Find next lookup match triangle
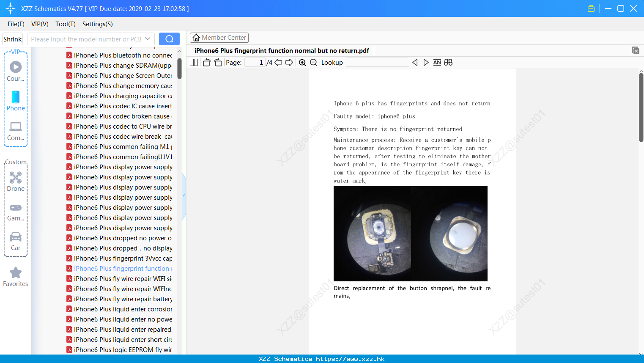The height and width of the screenshot is (363, 644). click(x=426, y=63)
